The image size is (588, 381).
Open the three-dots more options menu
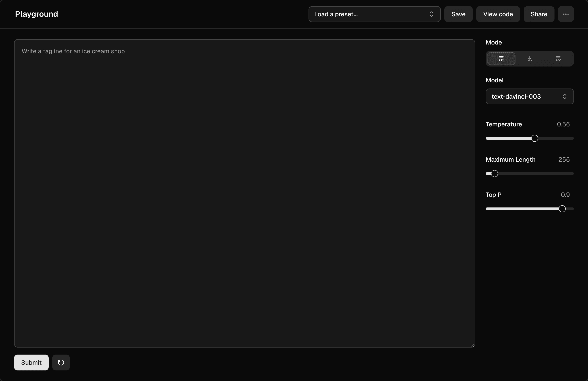point(566,14)
